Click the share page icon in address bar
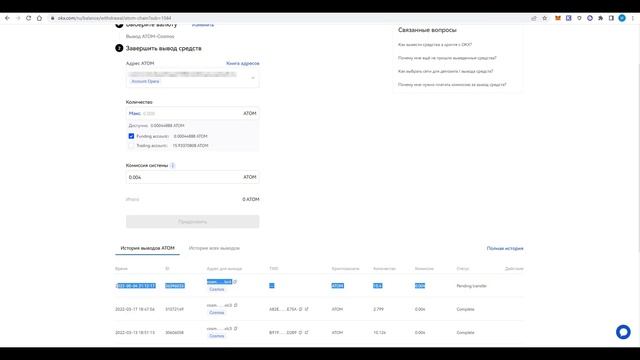Screen dimensions: 640x360 (534, 18)
